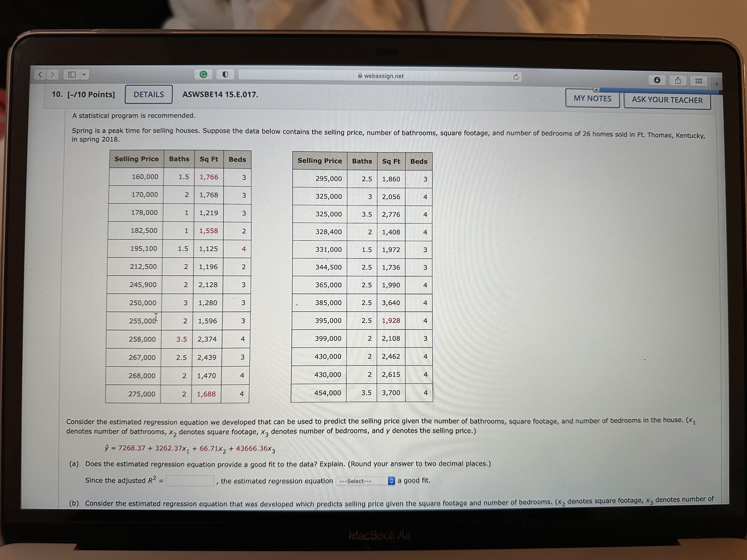Screen dimensions: 747x560
Task: Click the shield privacy extension icon
Action: point(226,74)
